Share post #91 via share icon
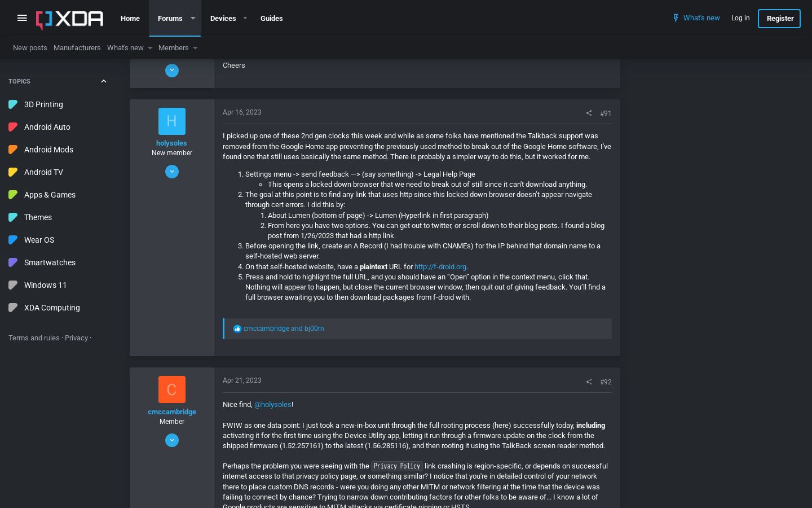 pyautogui.click(x=589, y=113)
